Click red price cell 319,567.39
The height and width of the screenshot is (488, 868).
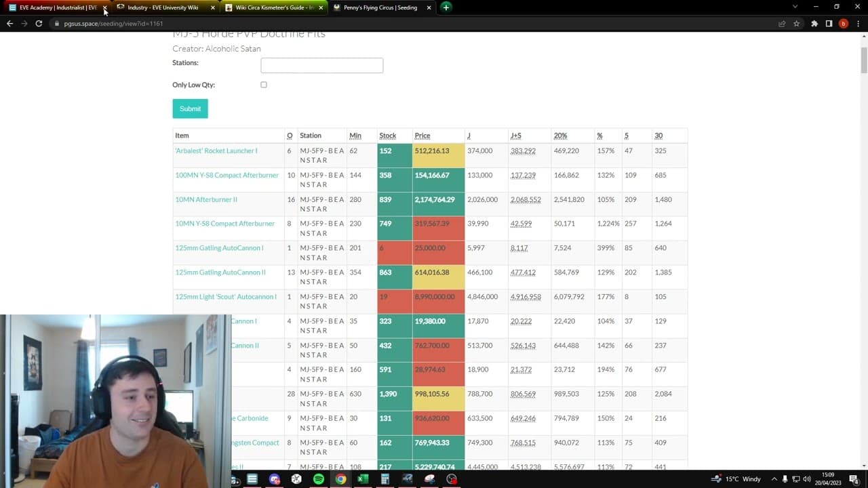(x=439, y=228)
